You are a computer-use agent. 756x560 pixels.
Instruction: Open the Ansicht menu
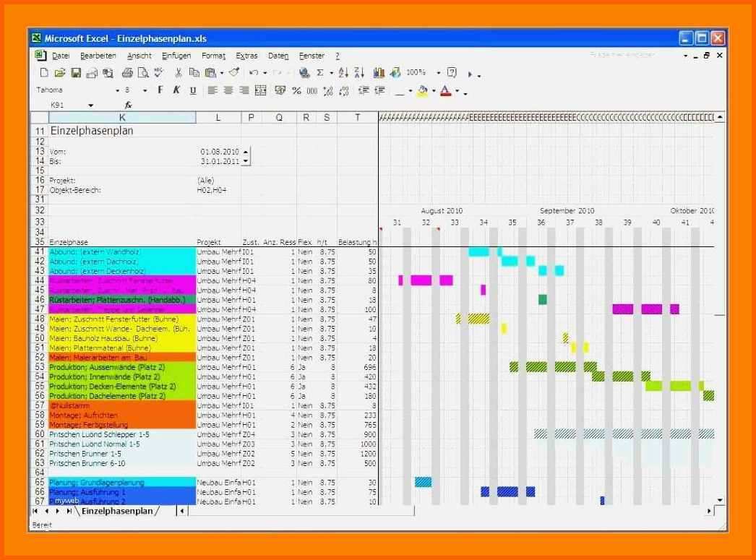(139, 56)
